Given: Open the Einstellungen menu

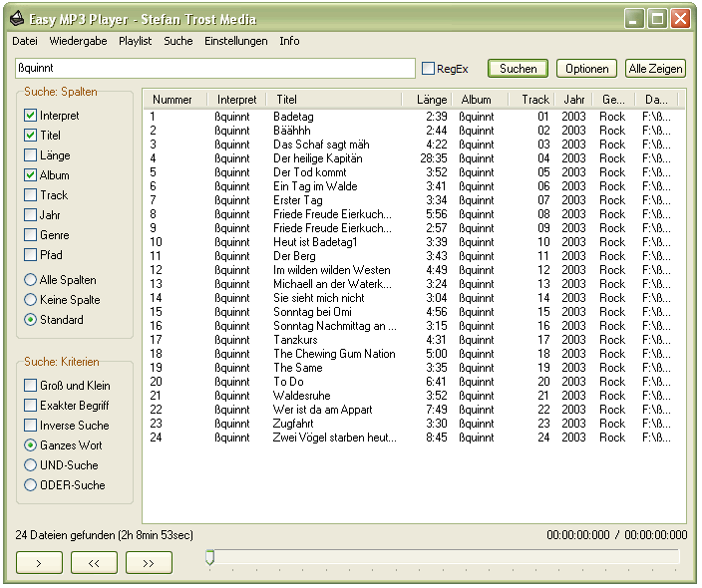Looking at the screenshot, I should click(x=236, y=41).
